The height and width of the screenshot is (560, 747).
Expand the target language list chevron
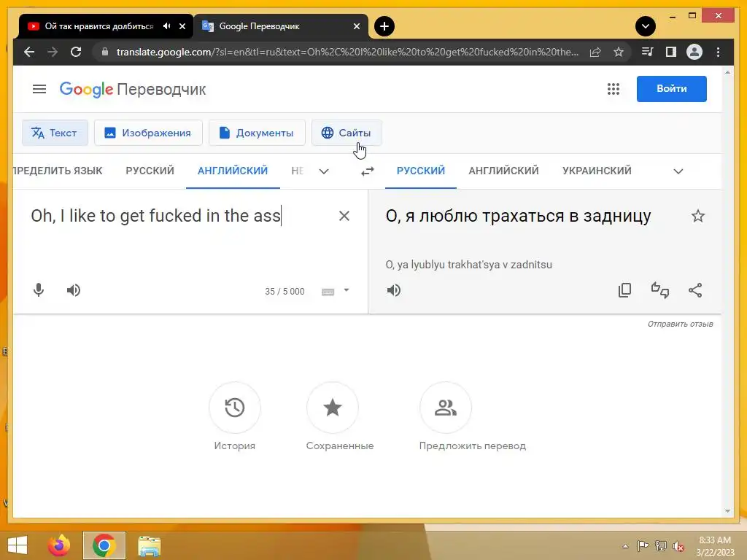click(678, 171)
